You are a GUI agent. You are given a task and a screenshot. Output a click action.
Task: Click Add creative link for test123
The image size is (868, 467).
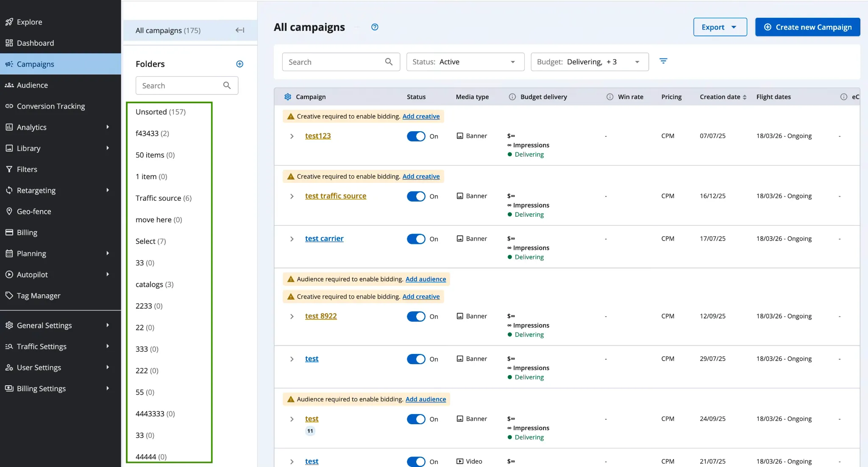(421, 116)
